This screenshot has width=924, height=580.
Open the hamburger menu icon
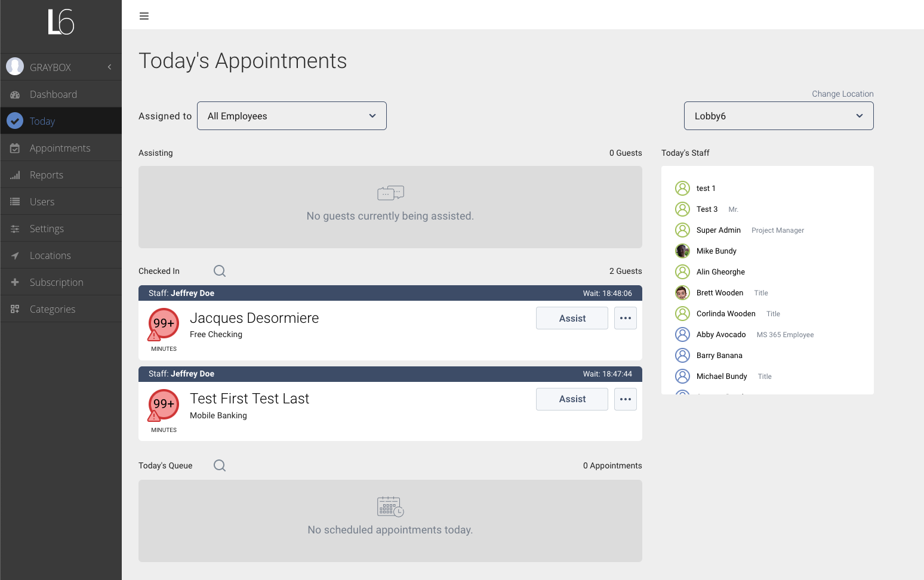(144, 16)
